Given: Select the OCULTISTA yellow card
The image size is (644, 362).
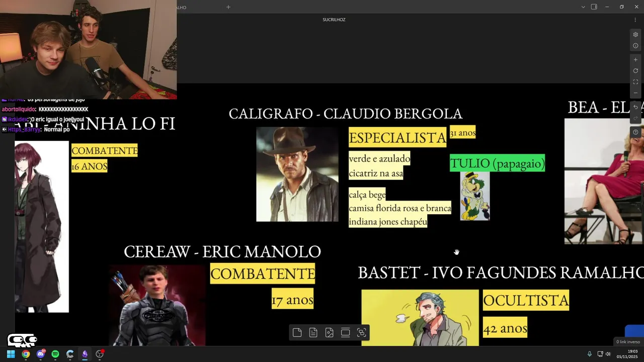Looking at the screenshot, I should [526, 300].
